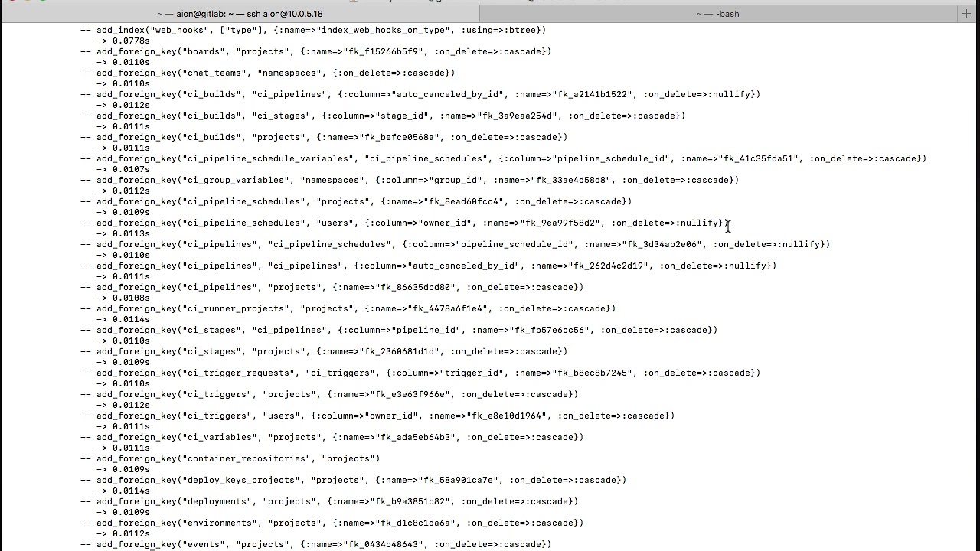980x551 pixels.
Task: Click the add_index "web_hooks" line
Action: point(313,30)
